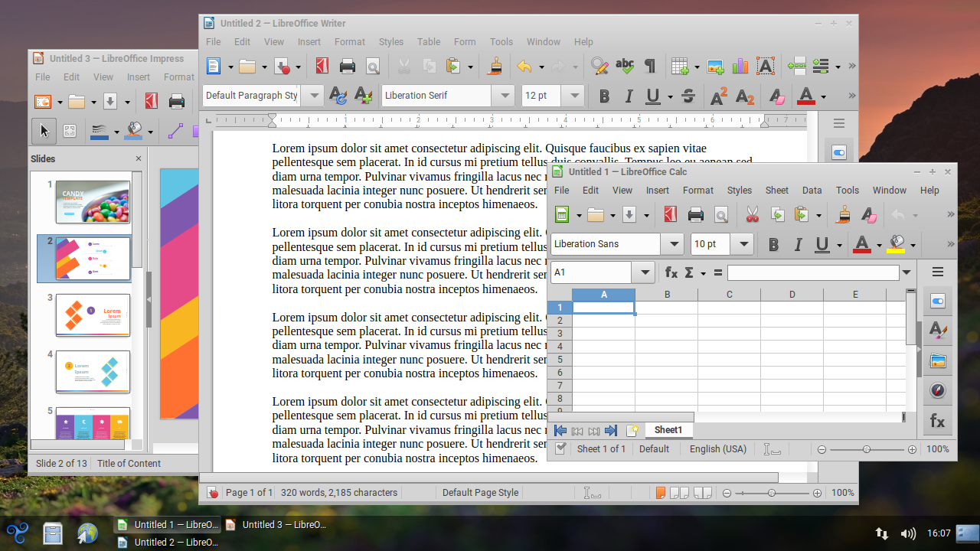Open the Writer Styles menu
This screenshot has height=551, width=980.
(390, 42)
